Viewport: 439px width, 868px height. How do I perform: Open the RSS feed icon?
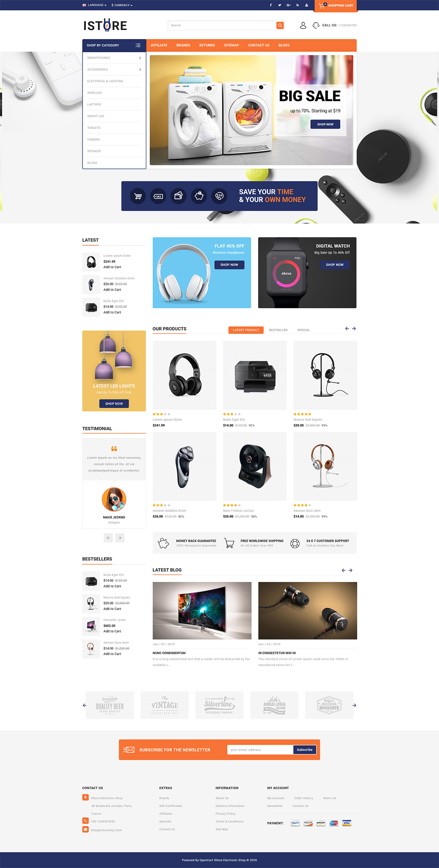[298, 5]
